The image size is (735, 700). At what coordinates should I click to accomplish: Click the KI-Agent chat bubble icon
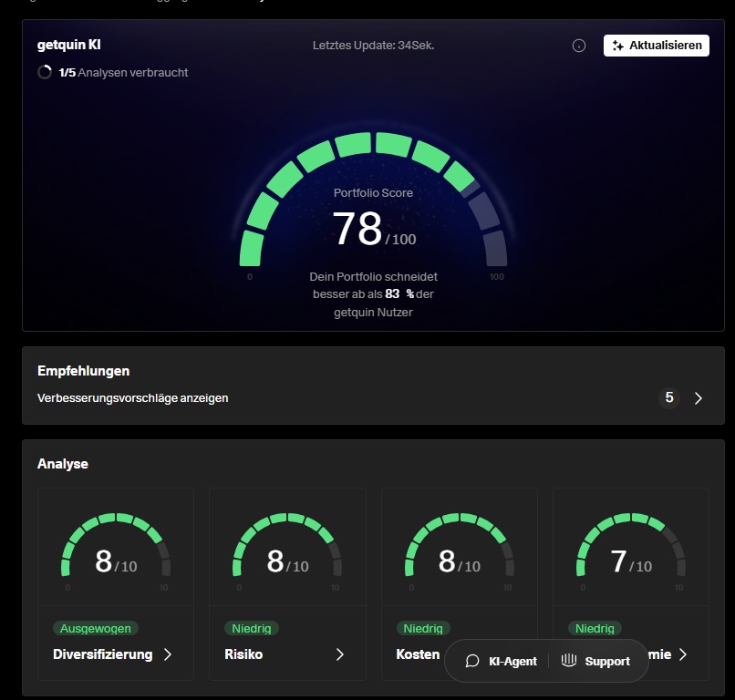(472, 661)
